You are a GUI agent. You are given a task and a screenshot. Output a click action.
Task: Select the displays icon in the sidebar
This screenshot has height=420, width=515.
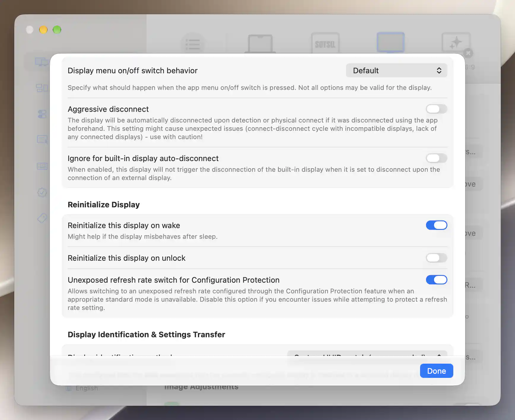click(42, 62)
